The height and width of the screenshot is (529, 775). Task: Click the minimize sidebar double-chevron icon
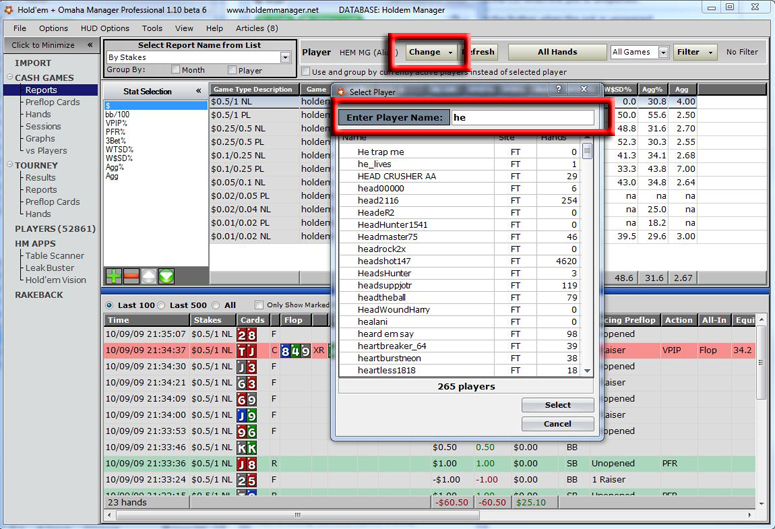[x=90, y=45]
